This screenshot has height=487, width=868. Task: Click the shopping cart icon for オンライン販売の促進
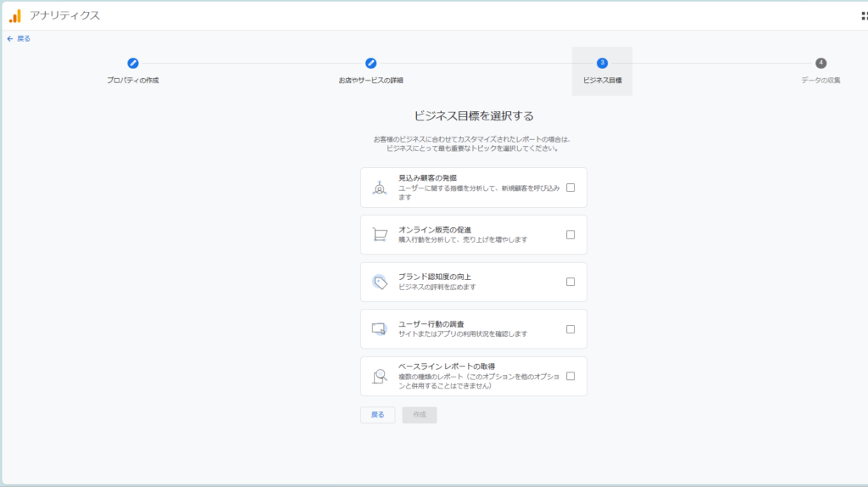click(380, 235)
